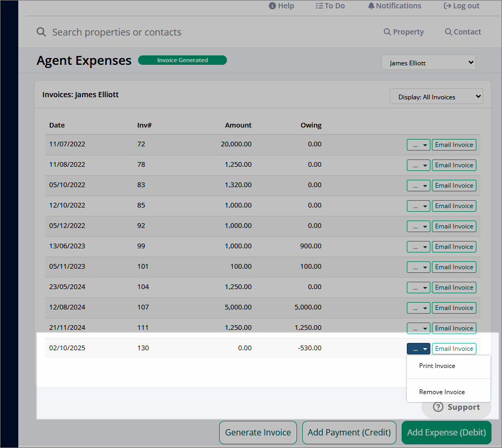502x448 pixels.
Task: Click Generate Invoice button
Action: click(x=258, y=432)
